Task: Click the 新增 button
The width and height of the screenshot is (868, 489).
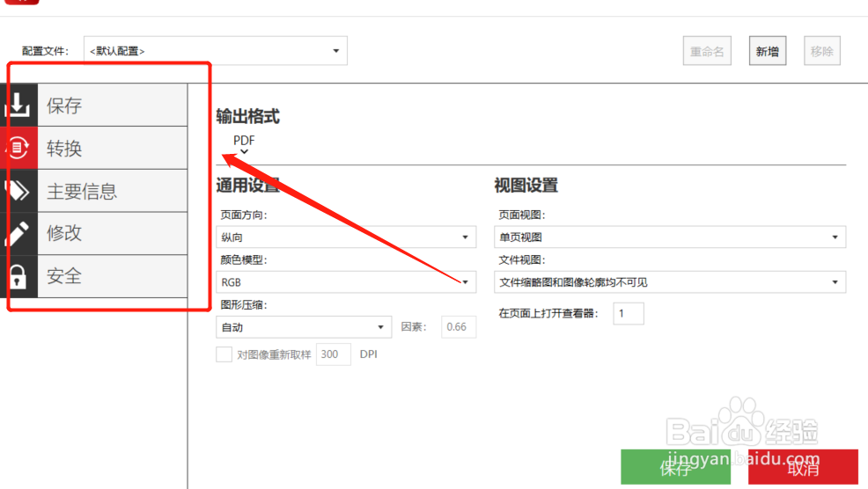Action: 768,51
